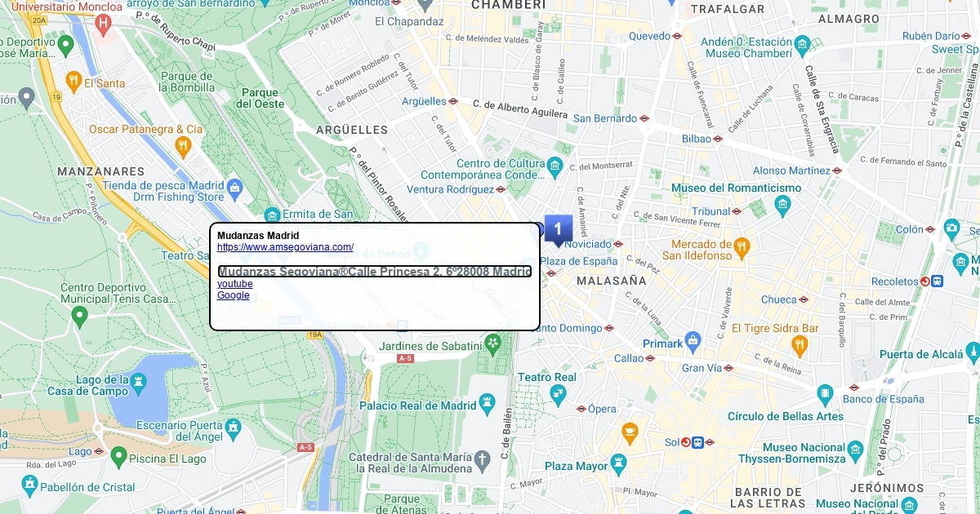Open Mudanzas Segoviana Calle Princesa address link
Screen dimensions: 980x514
(375, 272)
